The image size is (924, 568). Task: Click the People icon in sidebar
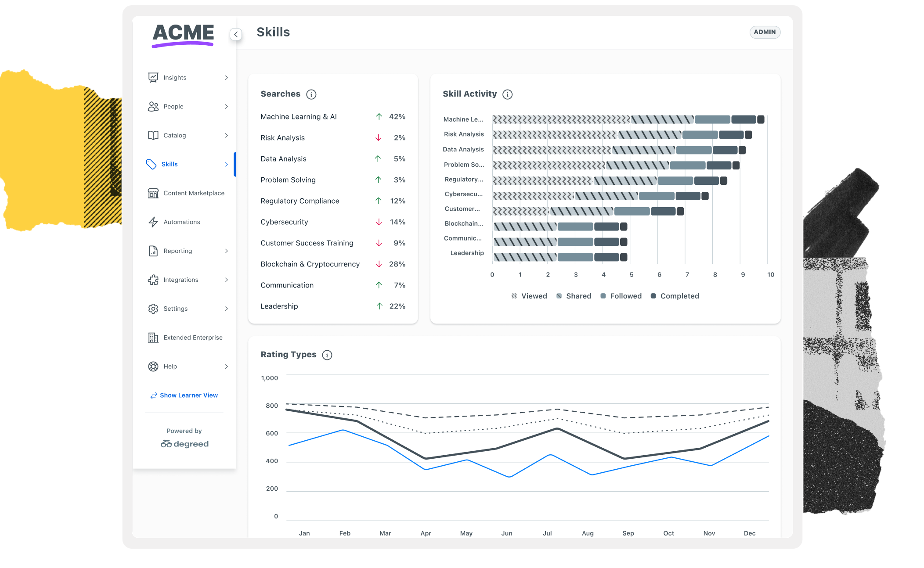click(x=153, y=107)
